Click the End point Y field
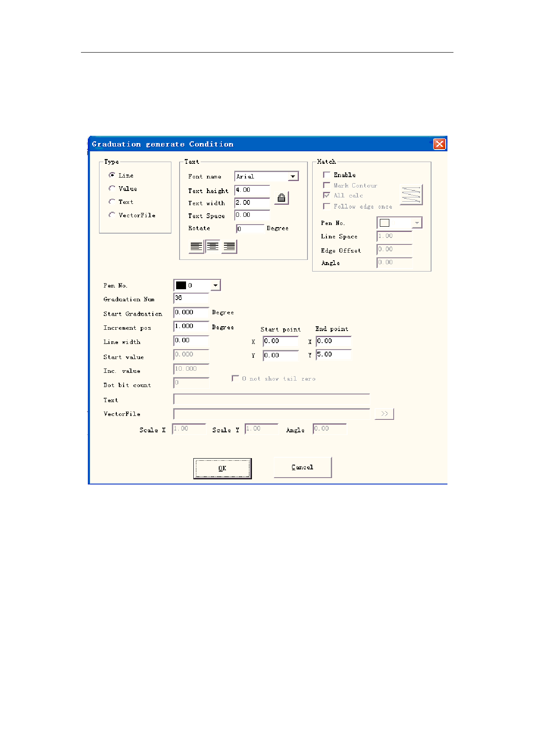The image size is (534, 756). [334, 355]
